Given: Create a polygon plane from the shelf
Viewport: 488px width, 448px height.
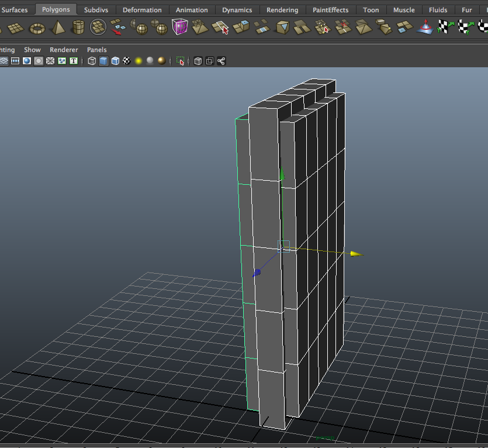Looking at the screenshot, I should (x=16, y=28).
